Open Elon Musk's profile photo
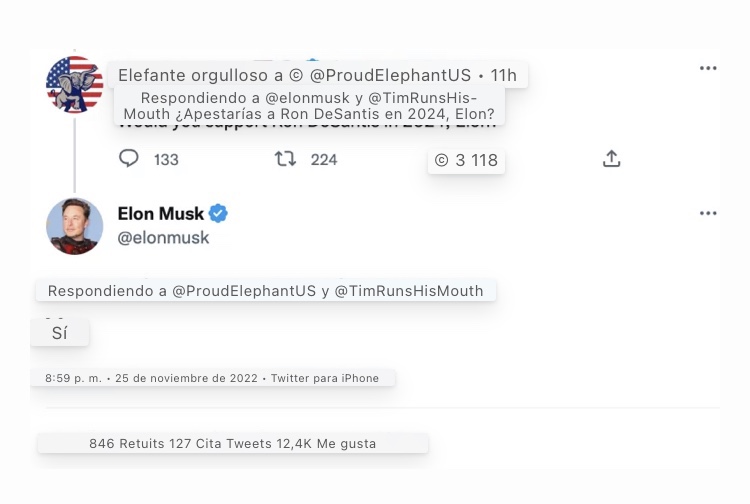The height and width of the screenshot is (504, 750). [x=75, y=226]
